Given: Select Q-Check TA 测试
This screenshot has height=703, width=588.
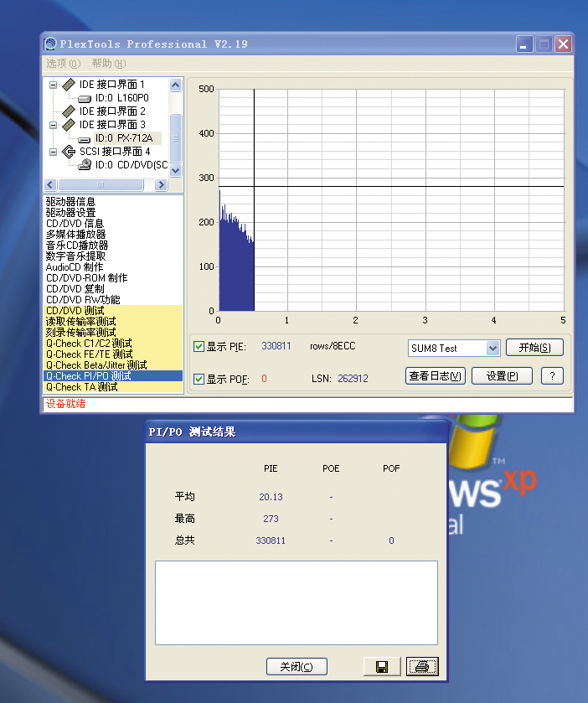Looking at the screenshot, I should coord(113,387).
